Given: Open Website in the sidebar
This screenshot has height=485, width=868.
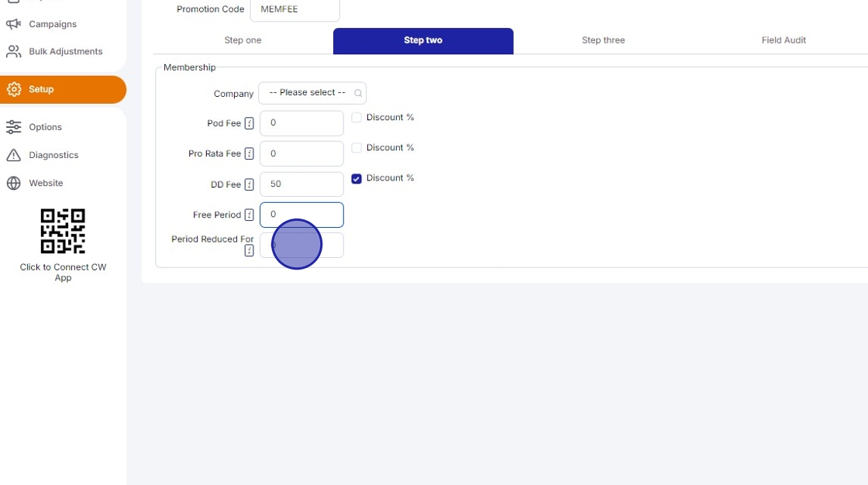Looking at the screenshot, I should (x=46, y=183).
